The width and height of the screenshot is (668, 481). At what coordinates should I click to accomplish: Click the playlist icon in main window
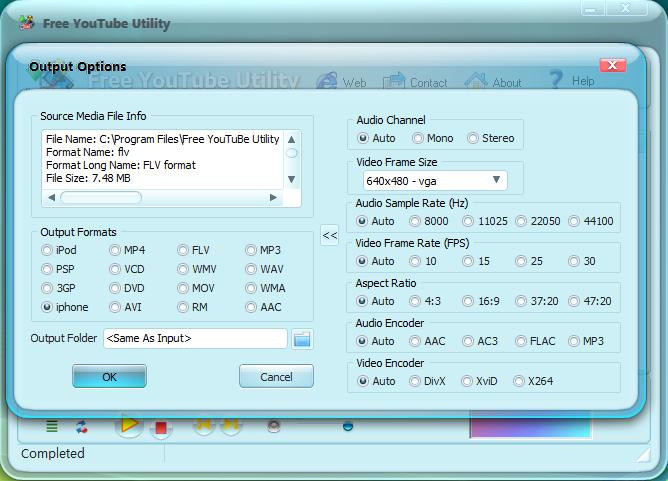pyautogui.click(x=52, y=426)
